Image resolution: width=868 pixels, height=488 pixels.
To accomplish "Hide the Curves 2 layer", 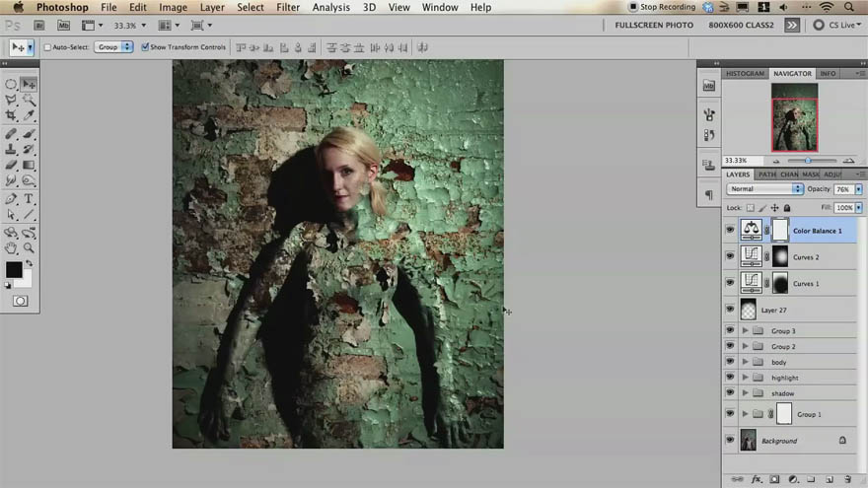I will point(730,256).
